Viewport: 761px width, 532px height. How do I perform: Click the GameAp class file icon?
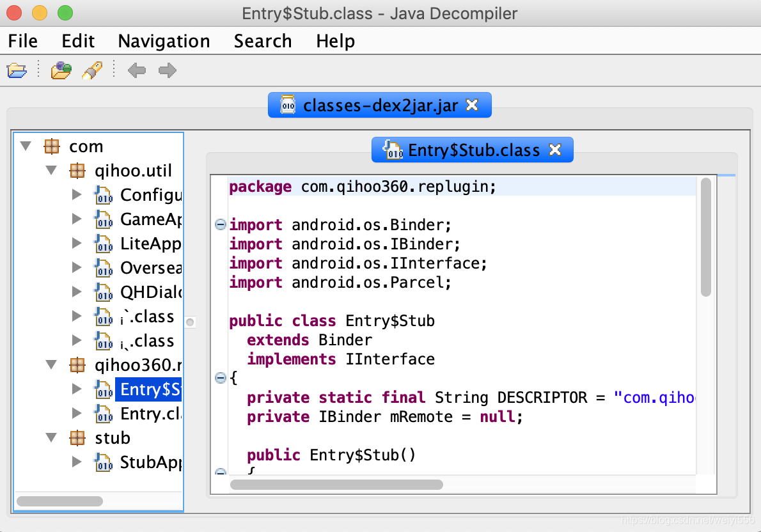coord(104,219)
